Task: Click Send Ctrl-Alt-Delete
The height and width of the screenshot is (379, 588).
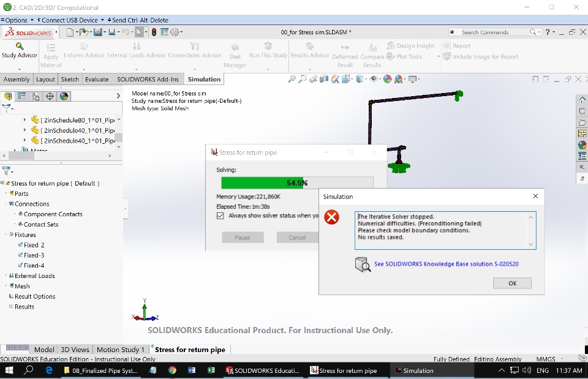Action: click(x=138, y=20)
